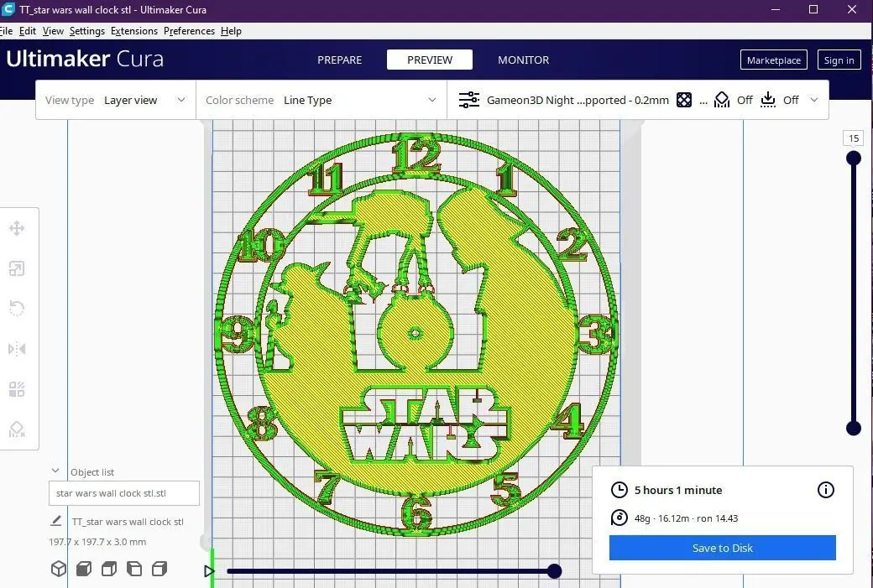Click the upper layer slider handle

point(854,159)
